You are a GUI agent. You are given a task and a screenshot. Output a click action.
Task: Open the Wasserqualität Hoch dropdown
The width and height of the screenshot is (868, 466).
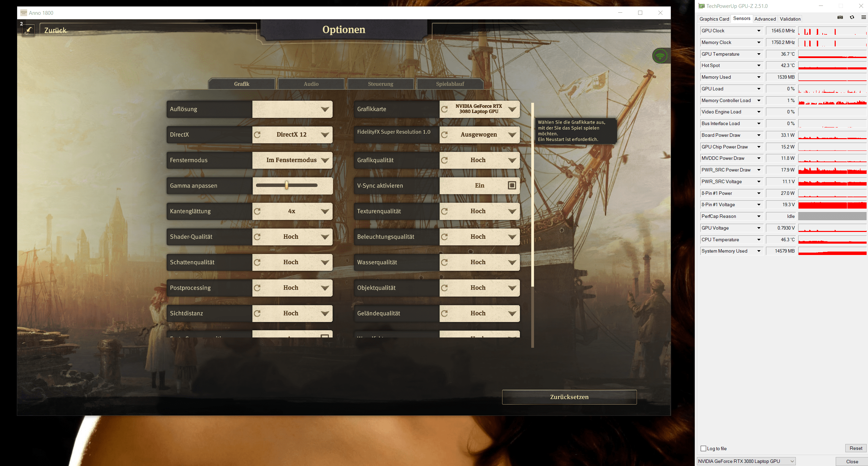tap(480, 263)
